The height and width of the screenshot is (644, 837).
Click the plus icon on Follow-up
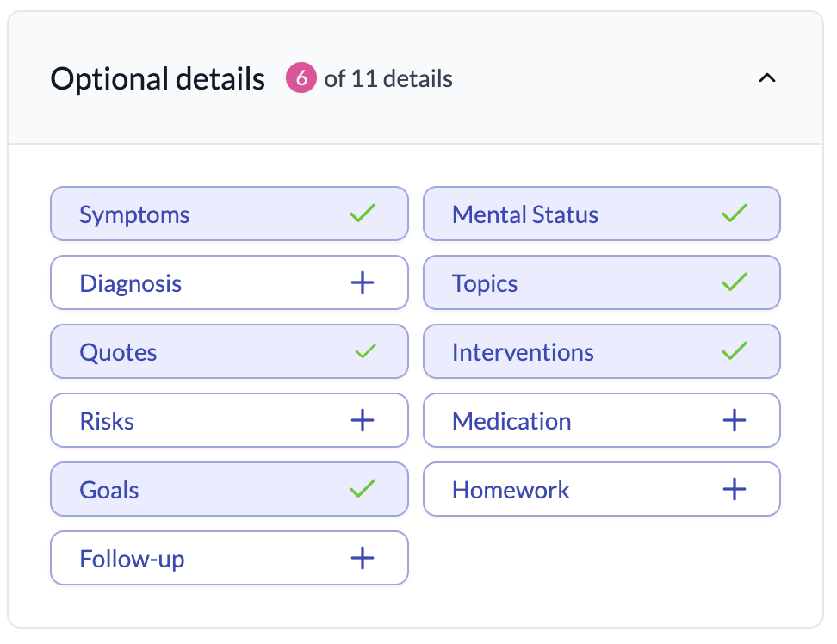click(363, 558)
